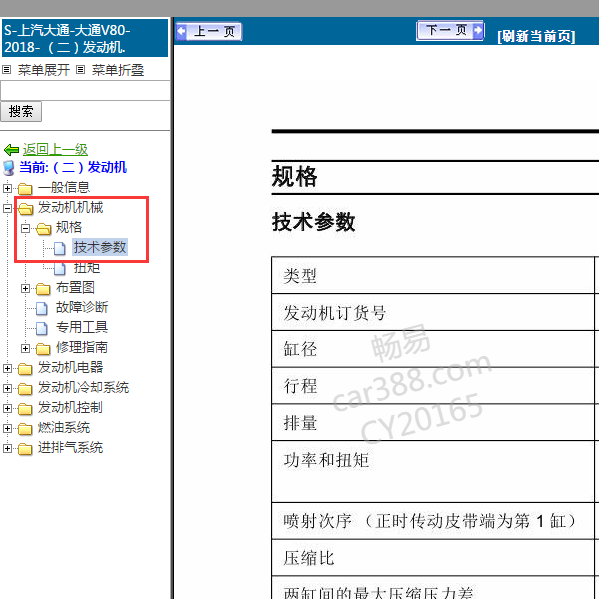Select the 一般信息 tree item
The height and width of the screenshot is (599, 599).
tap(64, 188)
